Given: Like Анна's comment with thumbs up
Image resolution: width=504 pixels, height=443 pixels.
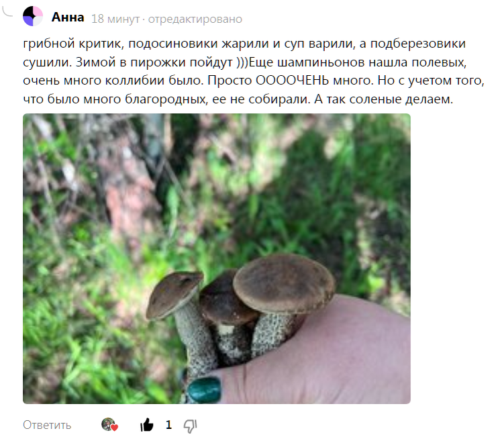Looking at the screenshot, I should 147,425.
